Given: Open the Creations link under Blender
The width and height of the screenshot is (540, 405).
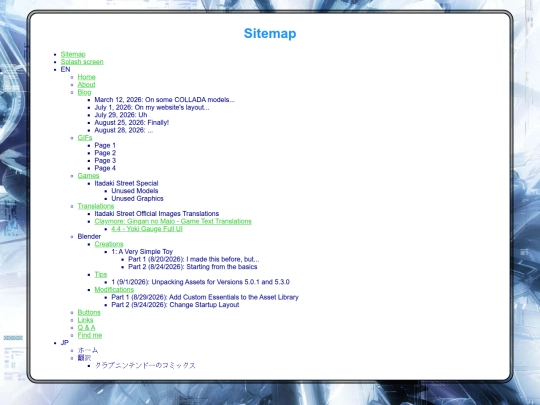Looking at the screenshot, I should pyautogui.click(x=109, y=244).
